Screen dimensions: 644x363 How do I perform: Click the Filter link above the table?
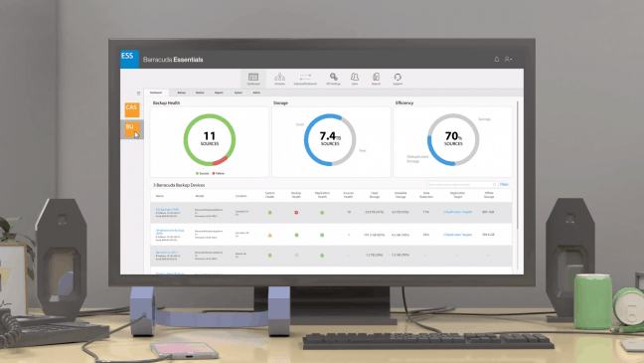click(504, 185)
